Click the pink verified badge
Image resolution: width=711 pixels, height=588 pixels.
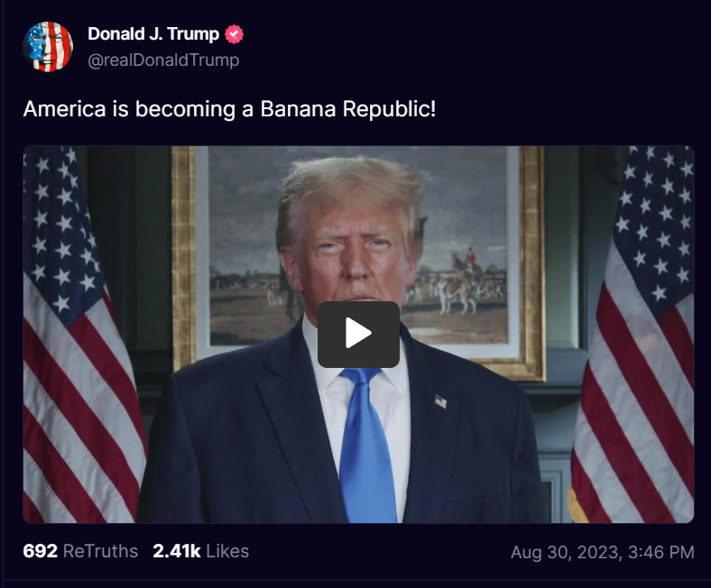pyautogui.click(x=234, y=34)
